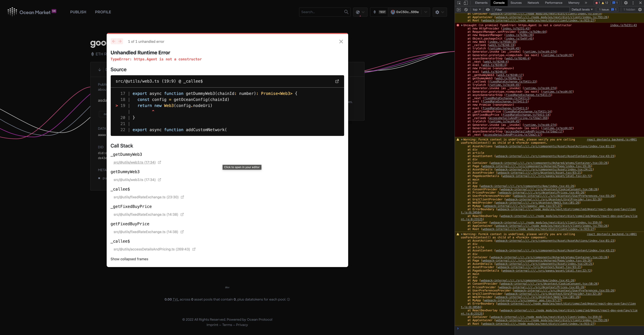
Task: Open first react_devtools_backend.js:4061 link
Action: point(612,140)
